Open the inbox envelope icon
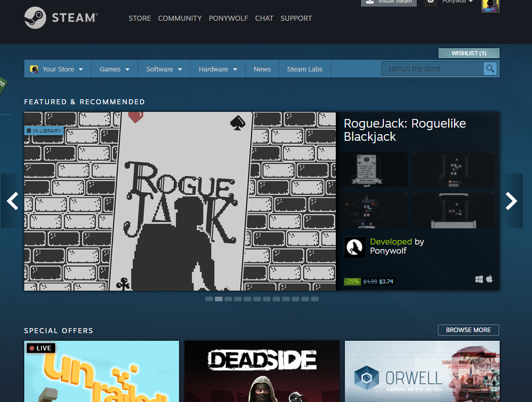 [x=430, y=2]
